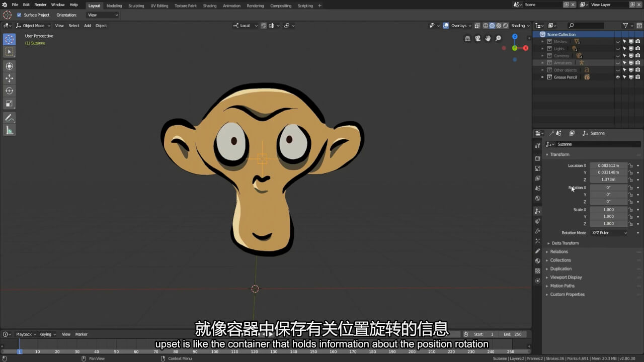Click the zoom magnifier icon in viewport
Screen dimensions: 644x362
pos(499,39)
